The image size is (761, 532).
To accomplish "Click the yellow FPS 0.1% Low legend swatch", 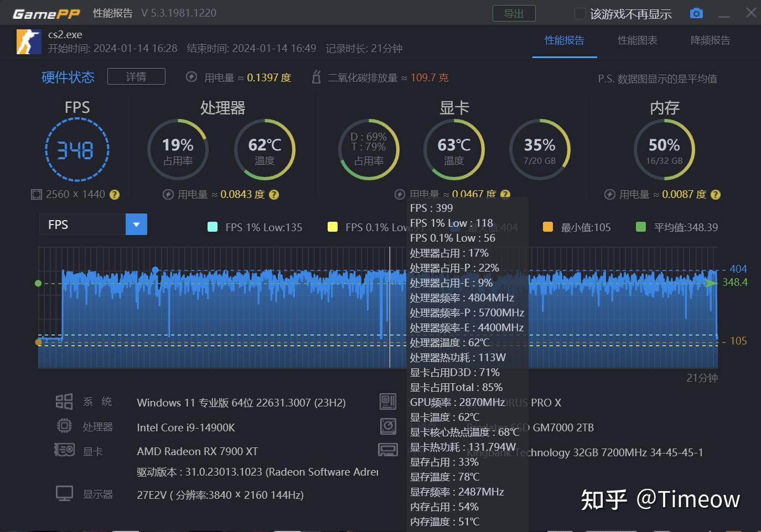I will click(x=333, y=227).
